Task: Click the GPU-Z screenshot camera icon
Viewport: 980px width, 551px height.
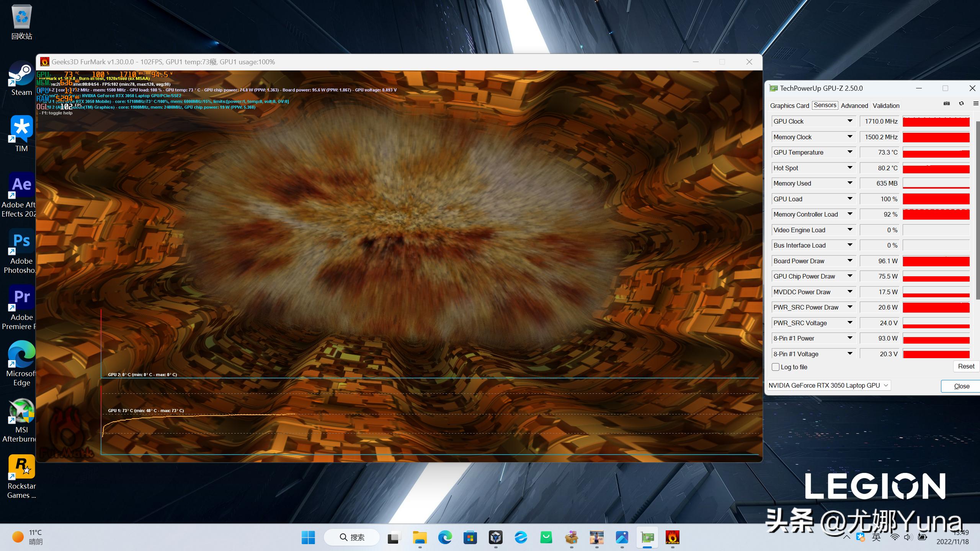Action: coord(946,104)
